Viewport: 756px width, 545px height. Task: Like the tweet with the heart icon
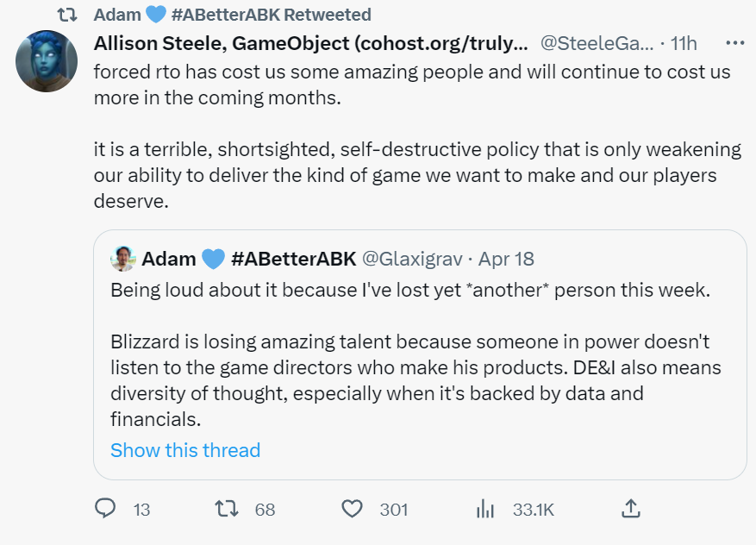tap(352, 509)
